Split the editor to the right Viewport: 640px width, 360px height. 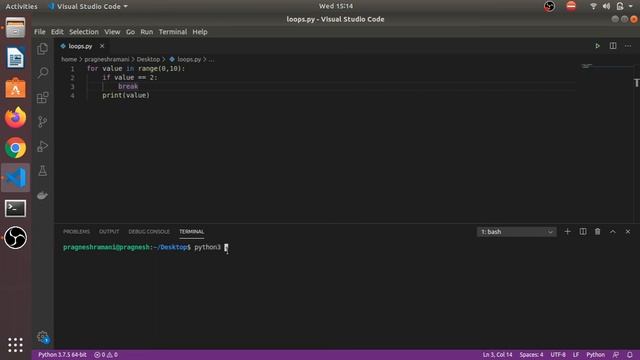613,46
